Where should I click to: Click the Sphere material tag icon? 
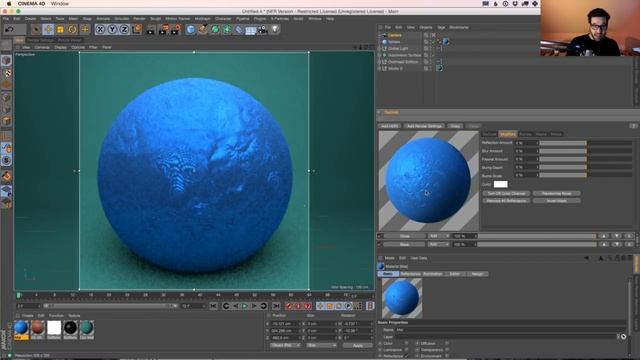pyautogui.click(x=446, y=42)
